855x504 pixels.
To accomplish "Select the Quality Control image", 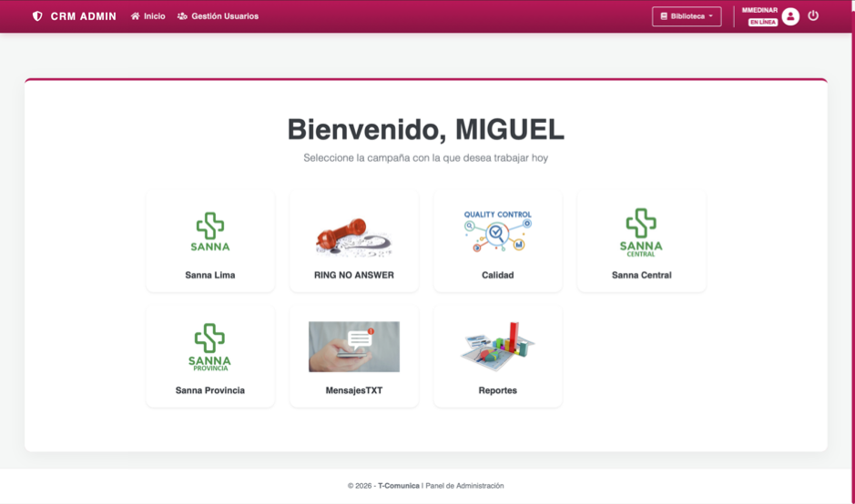I will click(497, 232).
